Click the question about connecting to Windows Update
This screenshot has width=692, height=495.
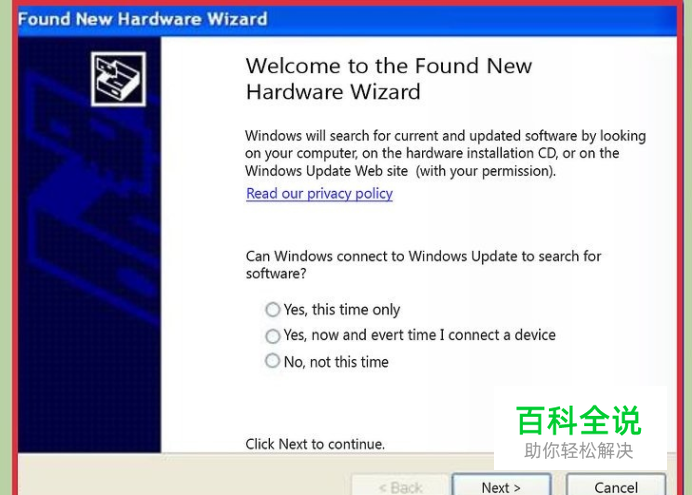423,265
